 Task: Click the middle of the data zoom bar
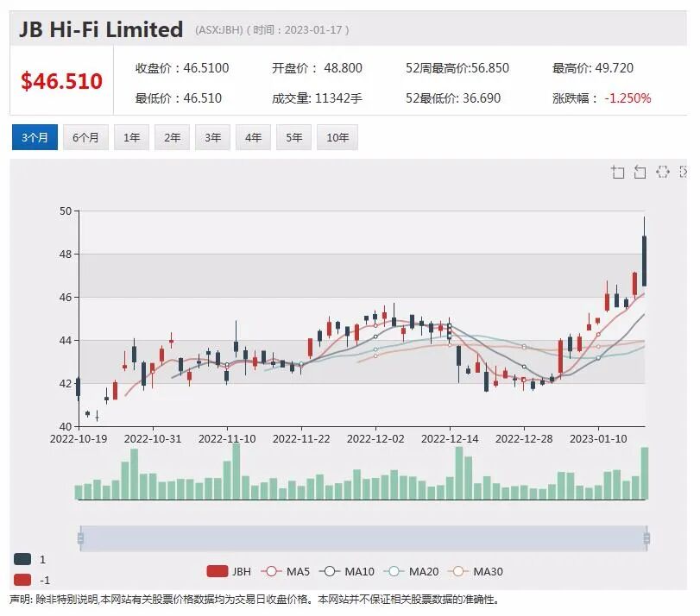click(x=363, y=537)
